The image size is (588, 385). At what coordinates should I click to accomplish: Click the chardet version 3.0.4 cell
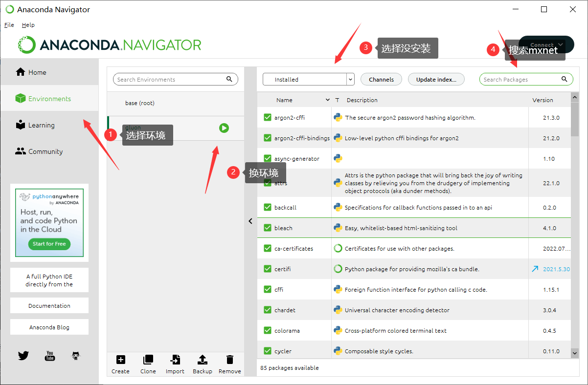[x=549, y=310]
